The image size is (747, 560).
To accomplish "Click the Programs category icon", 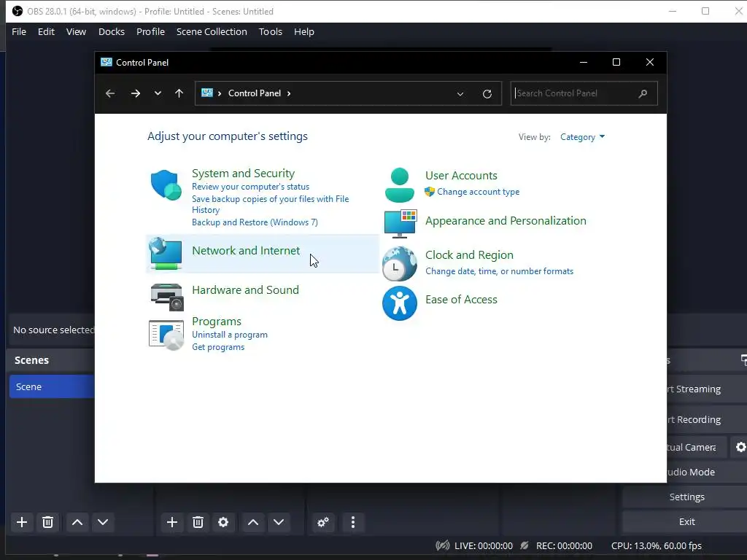I will (166, 335).
